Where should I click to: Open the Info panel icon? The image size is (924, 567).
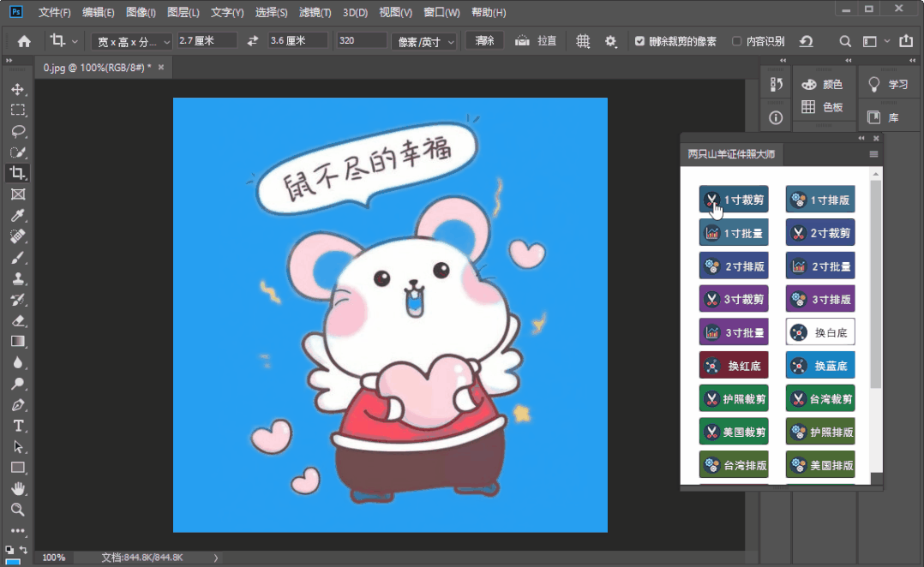coord(776,117)
